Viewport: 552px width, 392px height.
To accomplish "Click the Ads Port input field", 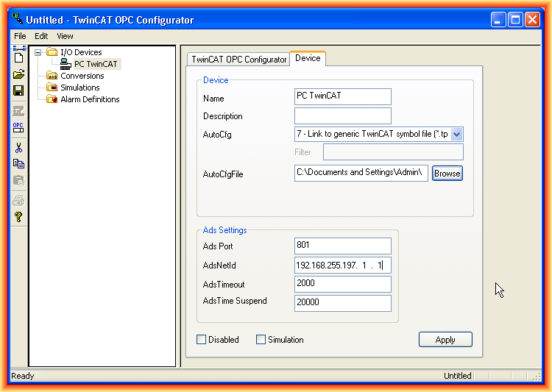I will click(x=342, y=246).
